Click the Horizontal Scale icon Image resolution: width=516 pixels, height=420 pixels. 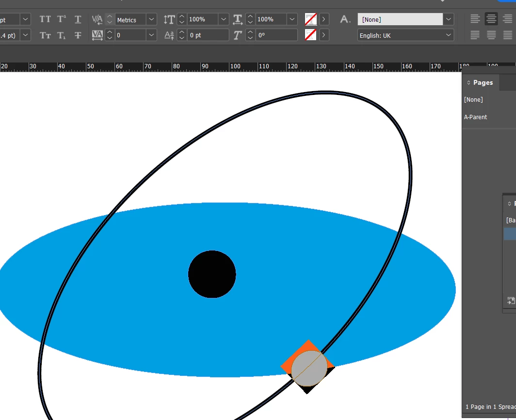[x=238, y=19]
